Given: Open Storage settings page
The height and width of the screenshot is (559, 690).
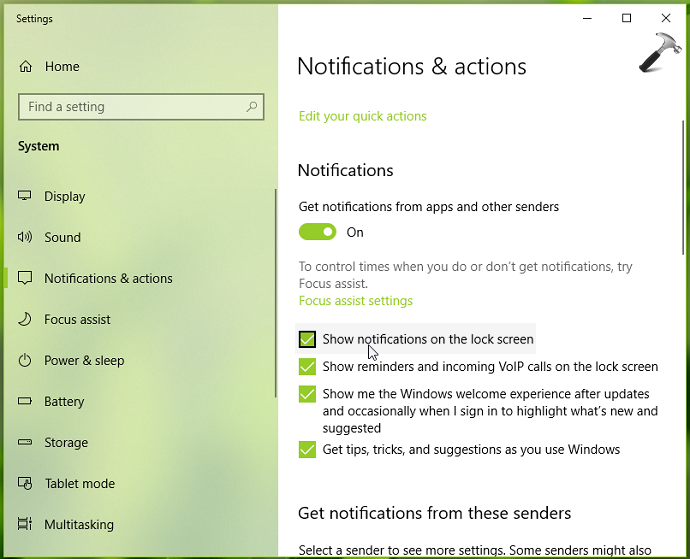Looking at the screenshot, I should pos(66,442).
